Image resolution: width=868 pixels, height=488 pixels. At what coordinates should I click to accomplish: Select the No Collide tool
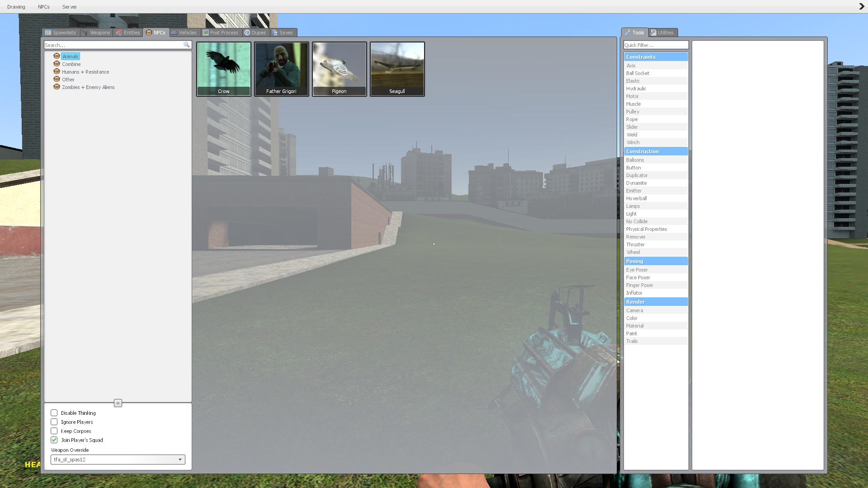(656, 221)
